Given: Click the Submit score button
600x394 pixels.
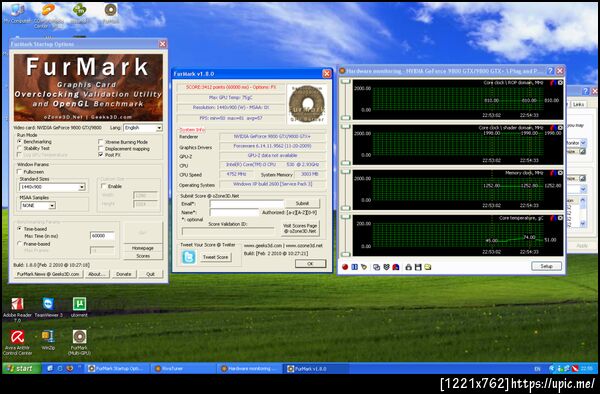Looking at the screenshot, I should (x=302, y=204).
